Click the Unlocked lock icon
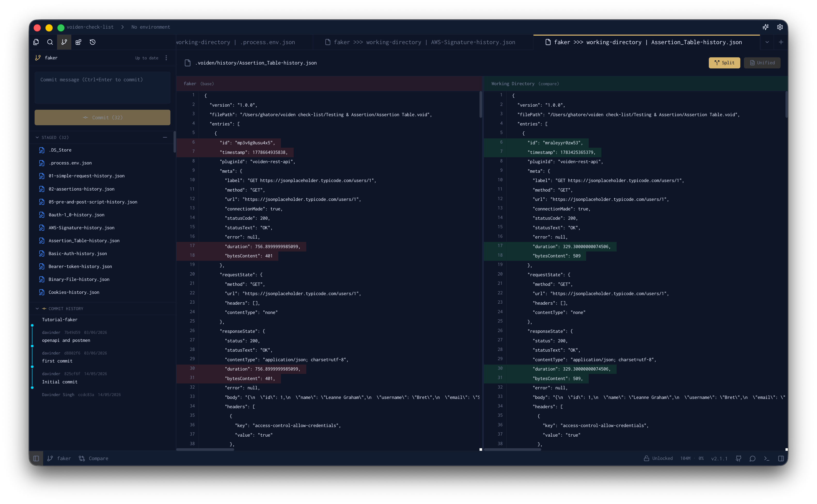817x504 pixels. (x=646, y=458)
